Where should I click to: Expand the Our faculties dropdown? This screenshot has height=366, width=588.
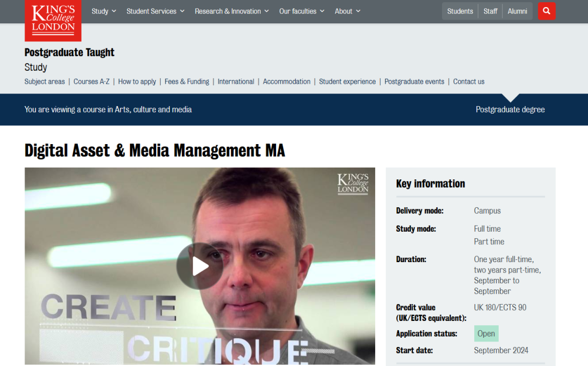[302, 11]
